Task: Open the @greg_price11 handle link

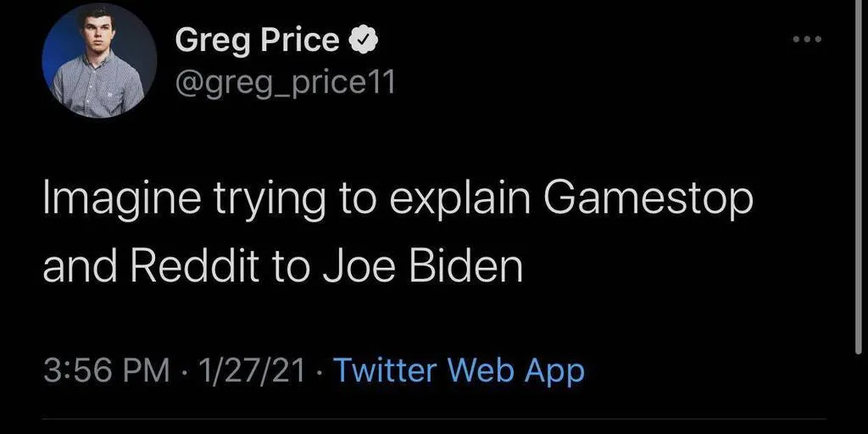Action: (284, 81)
